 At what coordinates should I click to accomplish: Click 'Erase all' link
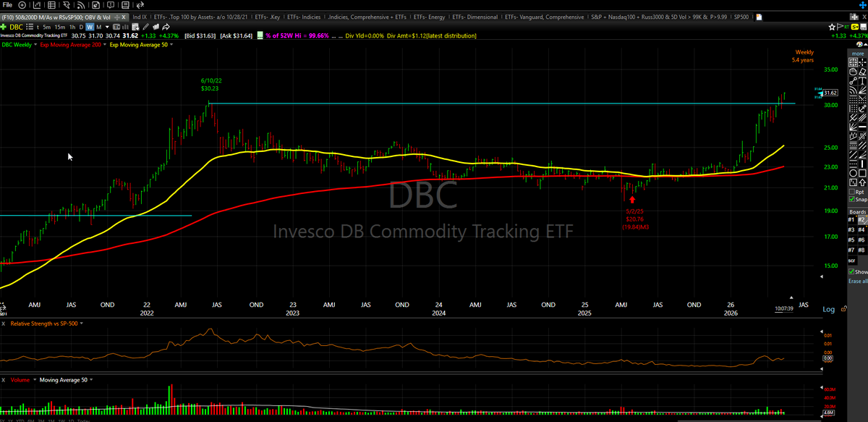tap(857, 281)
